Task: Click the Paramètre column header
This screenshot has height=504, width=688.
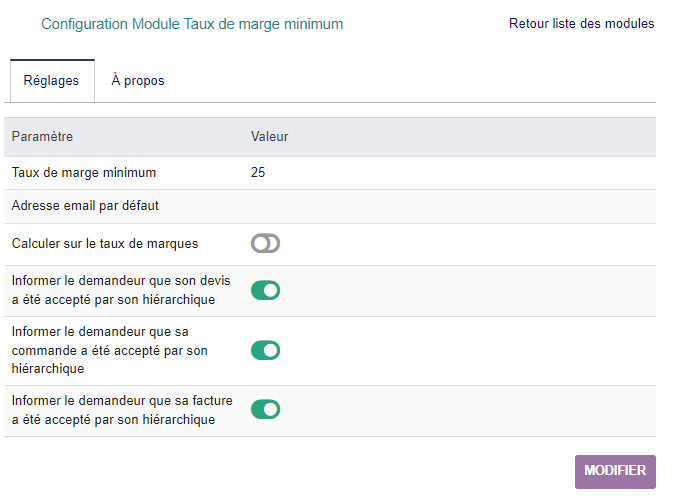Action: click(x=42, y=136)
